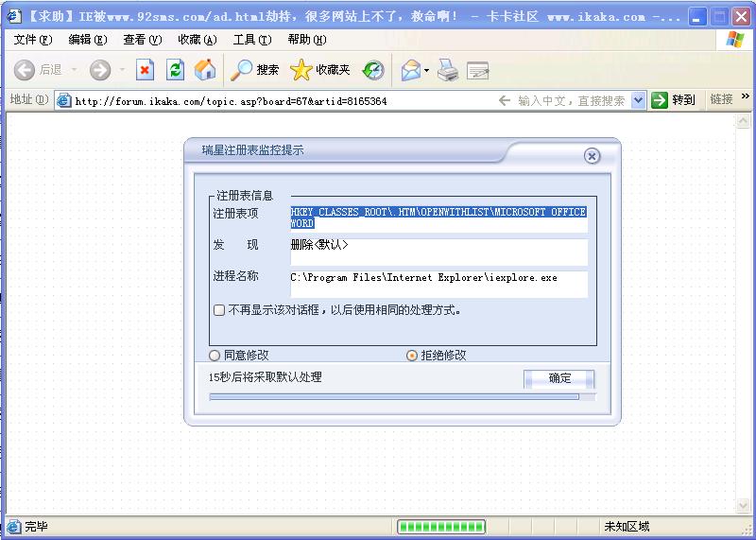The height and width of the screenshot is (540, 756).
Task: Open the 帮助(H) menu
Action: point(306,40)
